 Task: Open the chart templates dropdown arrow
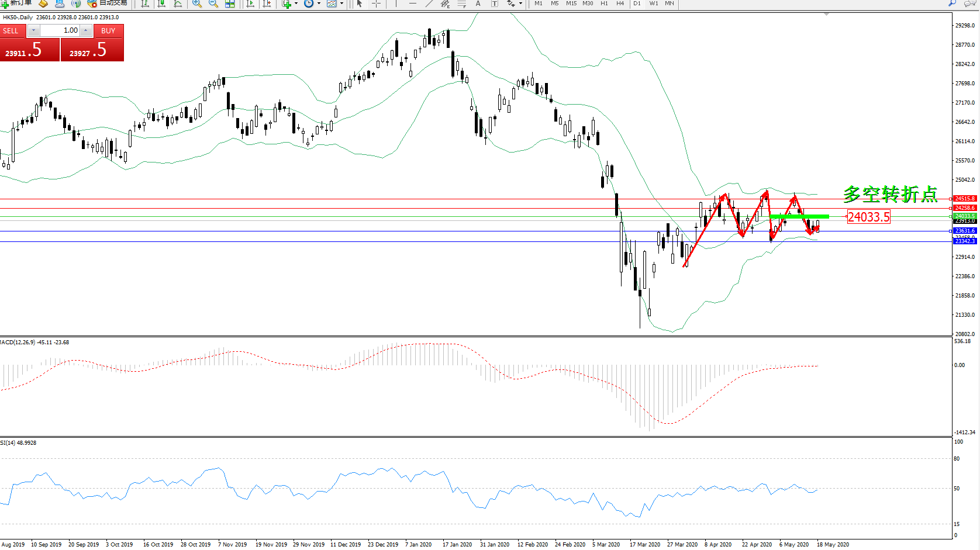341,4
